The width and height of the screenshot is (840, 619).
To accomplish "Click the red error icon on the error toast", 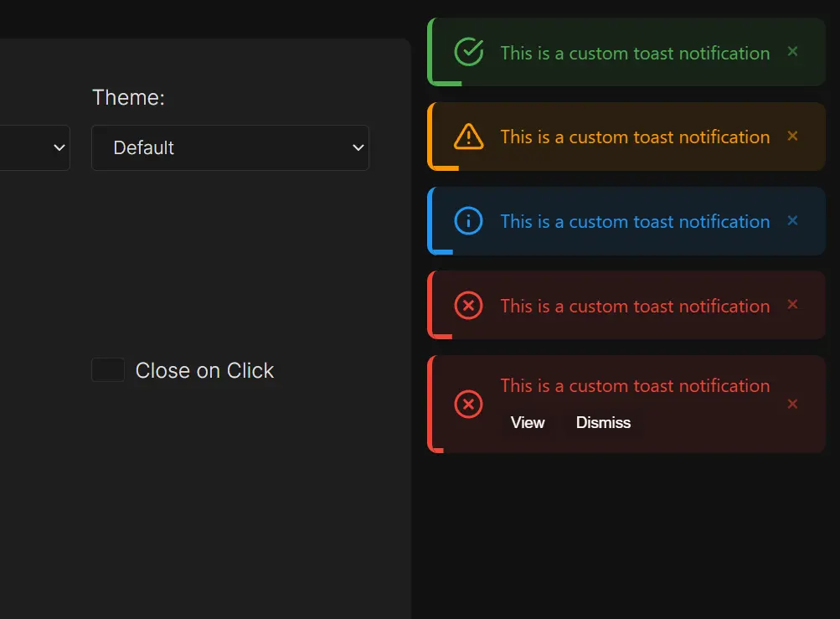I will pyautogui.click(x=468, y=306).
